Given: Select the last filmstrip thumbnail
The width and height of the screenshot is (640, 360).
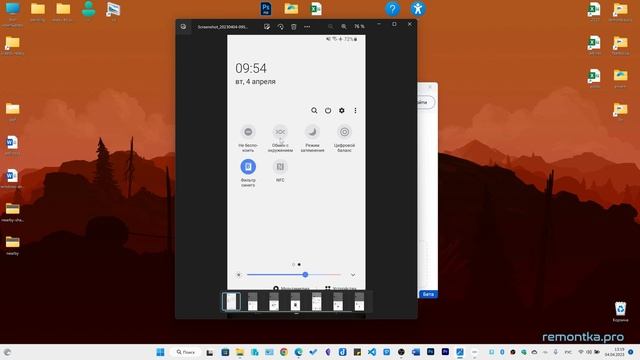Looking at the screenshot, I should tap(359, 302).
